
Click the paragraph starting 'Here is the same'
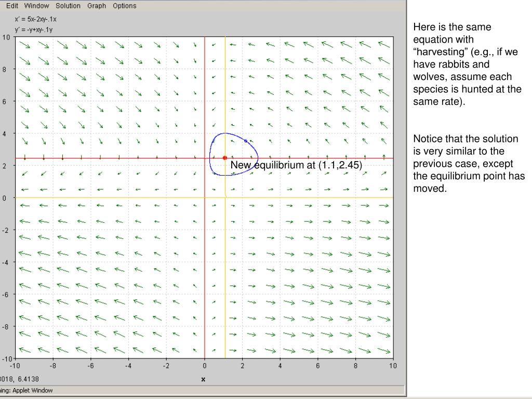coord(467,64)
